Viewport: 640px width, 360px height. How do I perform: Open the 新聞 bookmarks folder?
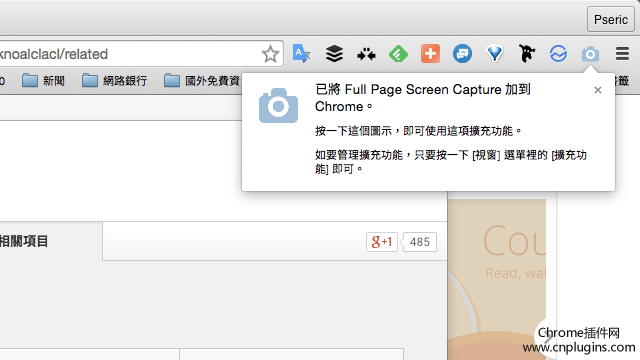(x=43, y=80)
